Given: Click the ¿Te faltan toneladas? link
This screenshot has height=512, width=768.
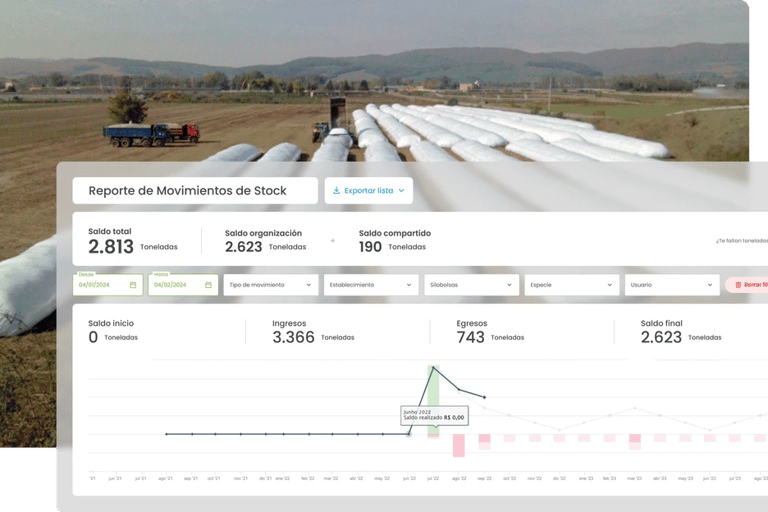Looking at the screenshot, I should [x=742, y=241].
